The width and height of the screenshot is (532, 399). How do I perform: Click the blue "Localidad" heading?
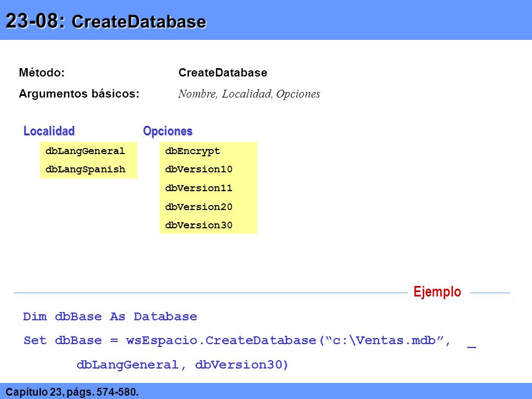[49, 131]
